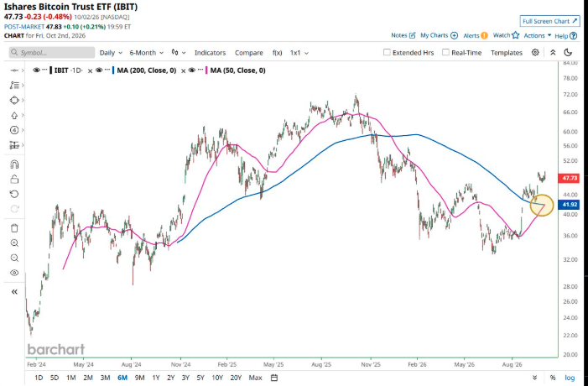Click the greyed-out redo arrow

point(14,209)
